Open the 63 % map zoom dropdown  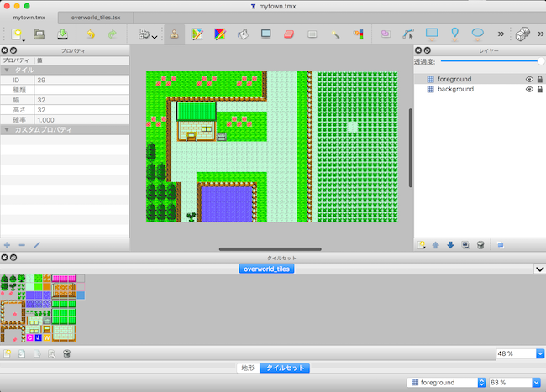(536, 383)
